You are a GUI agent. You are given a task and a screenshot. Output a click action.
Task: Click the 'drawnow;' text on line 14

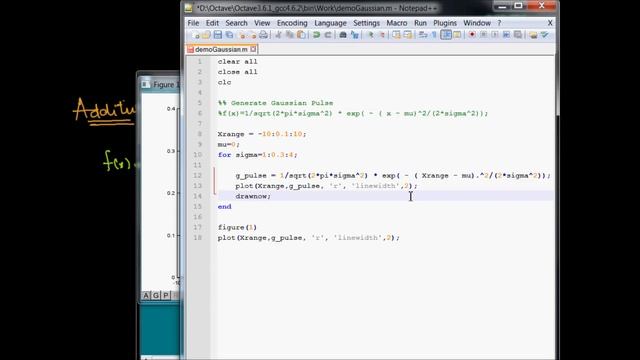(253, 196)
